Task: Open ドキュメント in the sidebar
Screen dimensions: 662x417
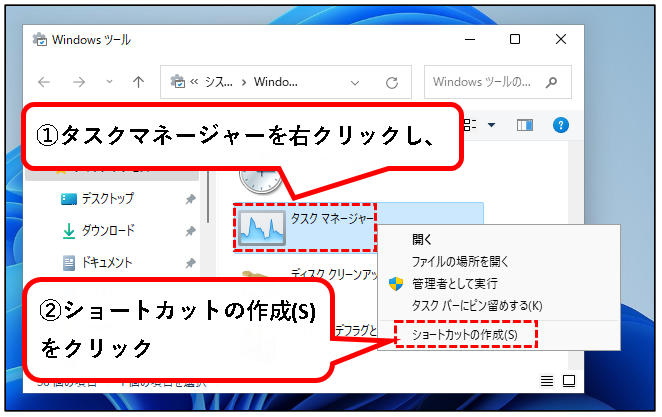Action: [x=107, y=263]
